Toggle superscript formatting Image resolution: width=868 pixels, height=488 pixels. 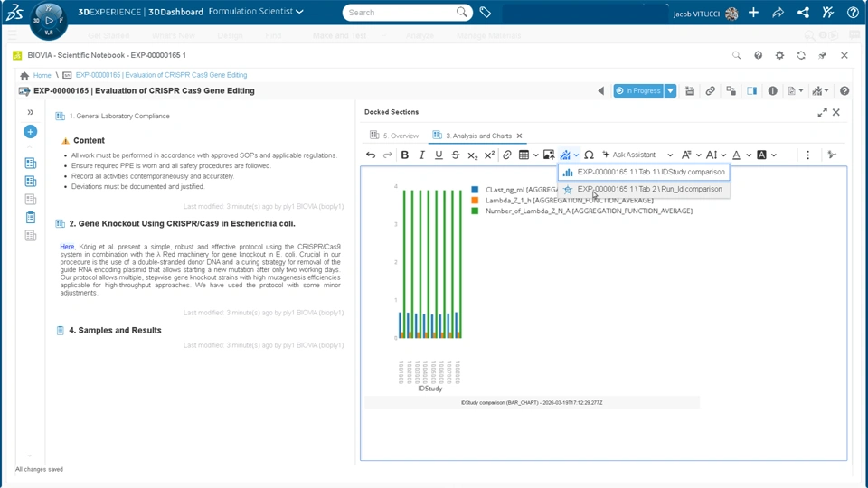tap(489, 155)
